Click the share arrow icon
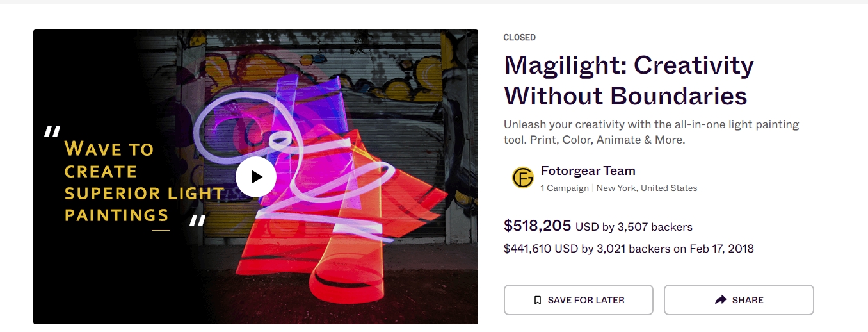Viewport: 868px width, 332px height. tap(721, 300)
